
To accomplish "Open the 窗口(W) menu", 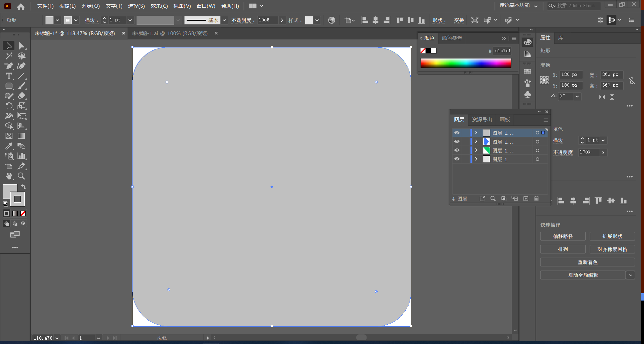I will 206,6.
